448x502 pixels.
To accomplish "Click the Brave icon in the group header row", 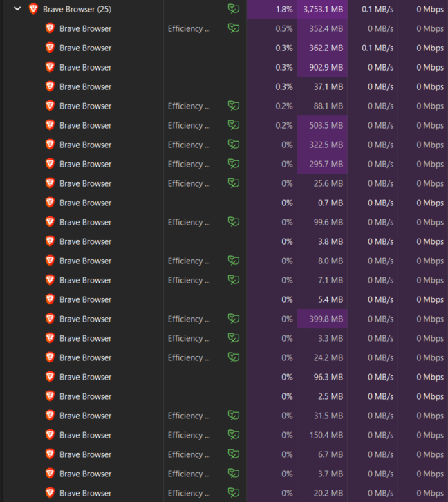I will tap(33, 10).
